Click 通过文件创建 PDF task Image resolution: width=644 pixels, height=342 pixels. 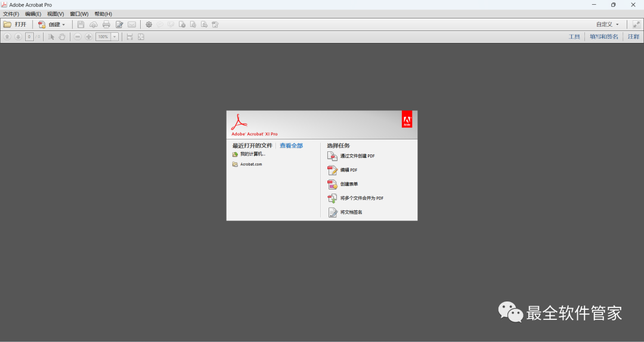tap(351, 156)
